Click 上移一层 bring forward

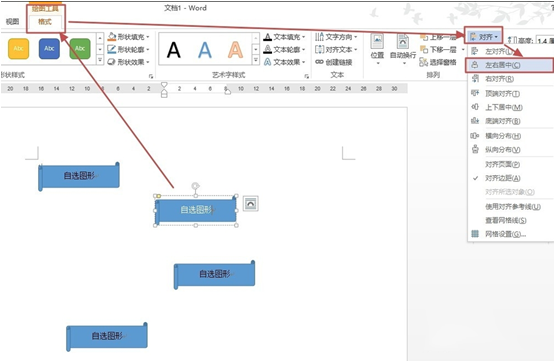(x=438, y=37)
